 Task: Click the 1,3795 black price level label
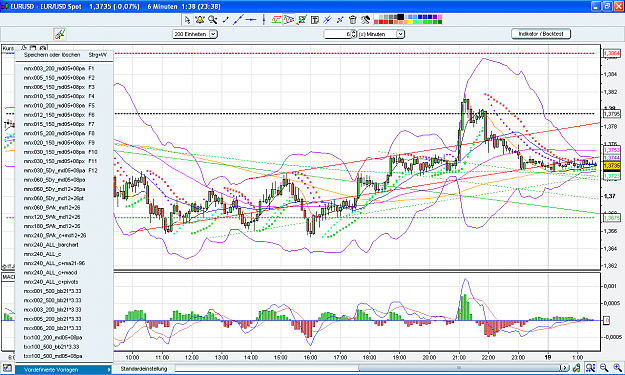[611, 114]
